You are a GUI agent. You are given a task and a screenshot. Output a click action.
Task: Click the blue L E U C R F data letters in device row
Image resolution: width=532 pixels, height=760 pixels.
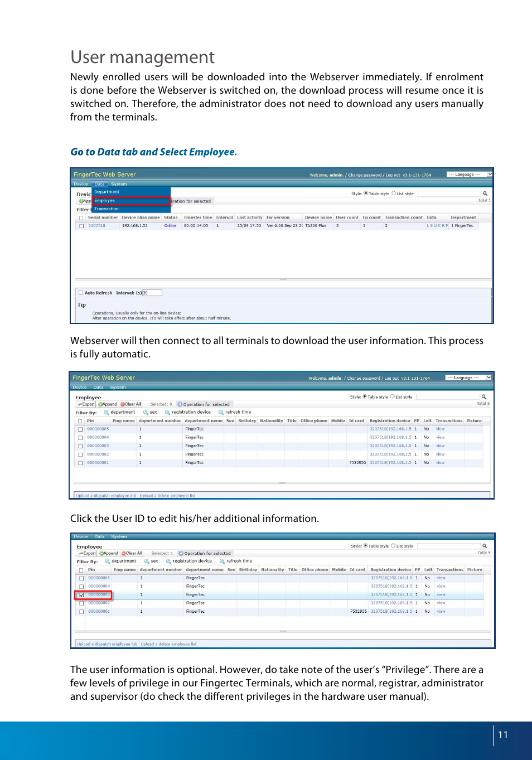pos(437,226)
